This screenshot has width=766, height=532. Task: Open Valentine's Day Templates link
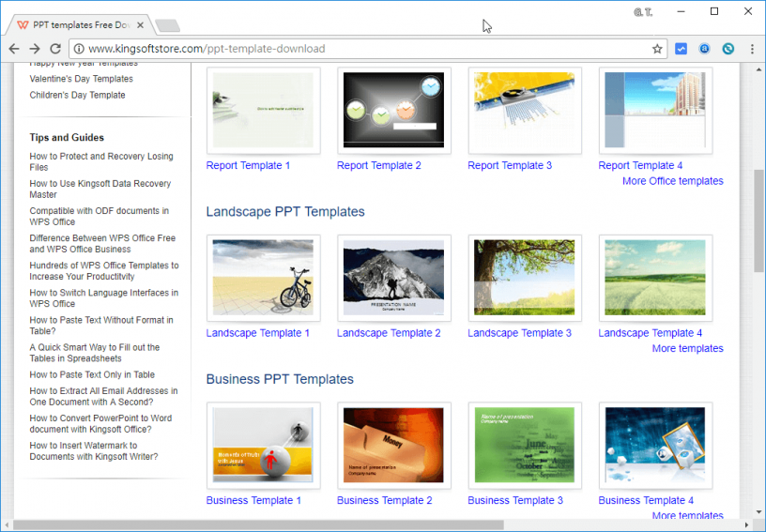pos(81,79)
